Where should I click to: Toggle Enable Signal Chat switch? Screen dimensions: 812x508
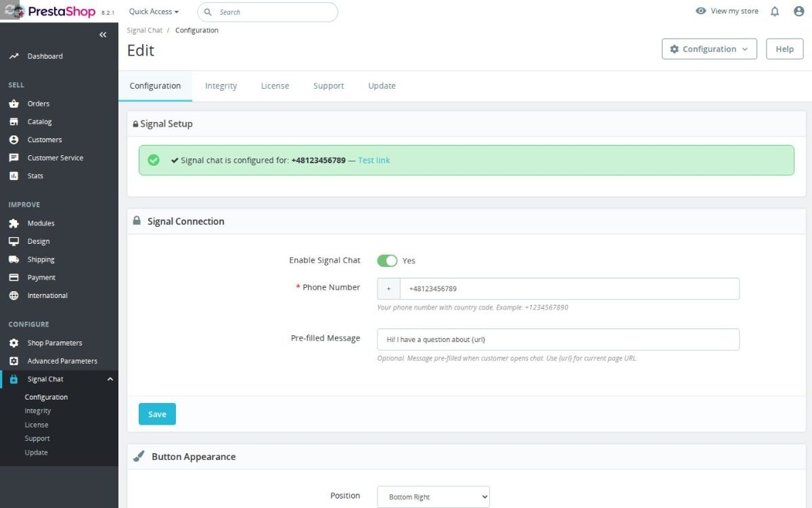(x=387, y=261)
